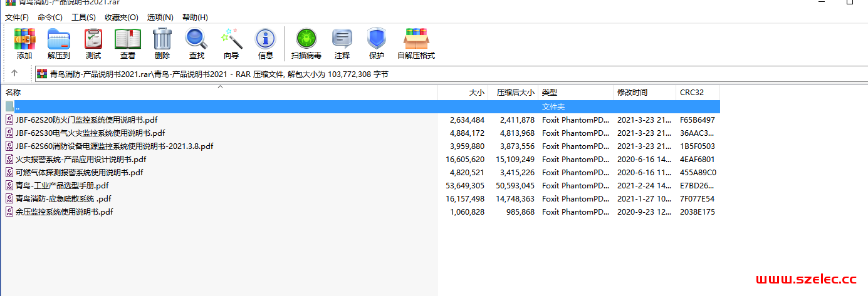Select file 青鸟-工业产品选型手册.pdf
Image resolution: width=868 pixels, height=296 pixels.
(x=62, y=185)
